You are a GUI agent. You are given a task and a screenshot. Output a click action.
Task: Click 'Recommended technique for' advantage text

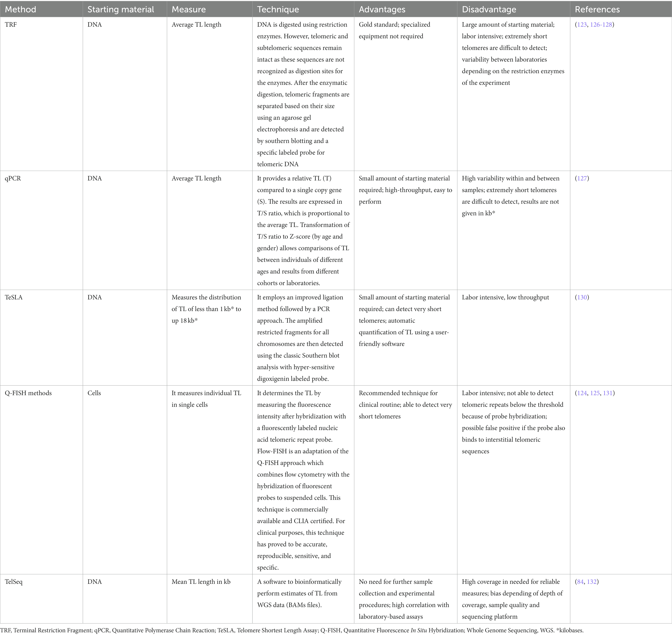point(398,393)
